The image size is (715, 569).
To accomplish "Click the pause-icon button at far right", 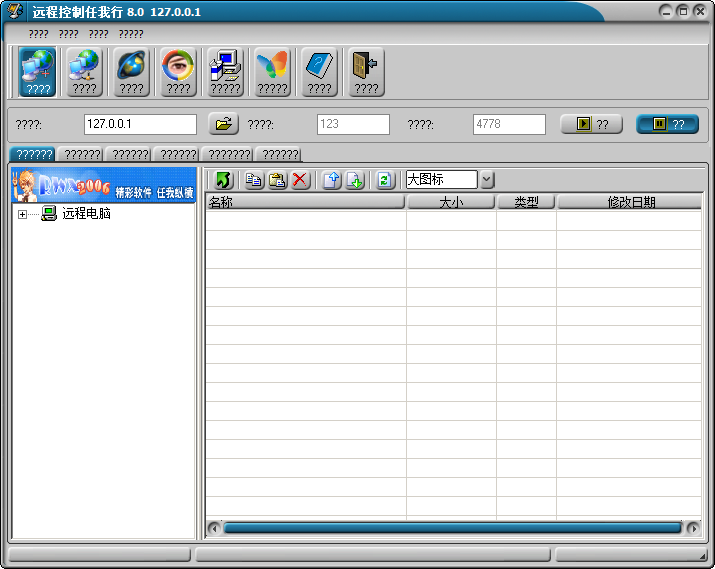I will [x=667, y=124].
